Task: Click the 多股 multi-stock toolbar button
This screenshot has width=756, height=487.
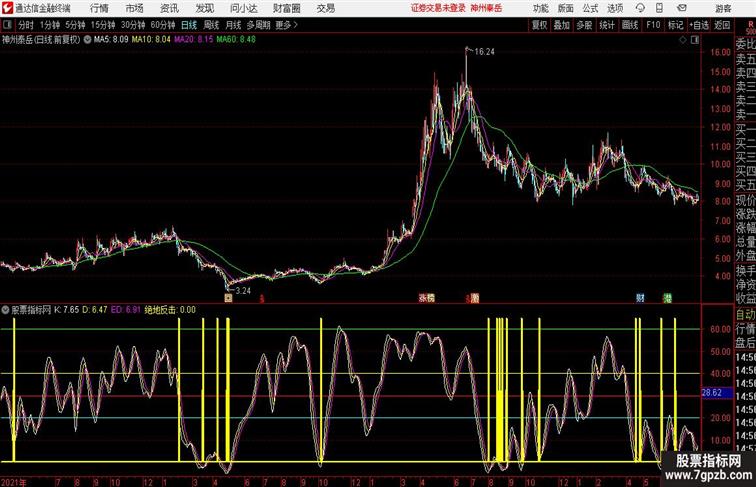Action: point(584,25)
